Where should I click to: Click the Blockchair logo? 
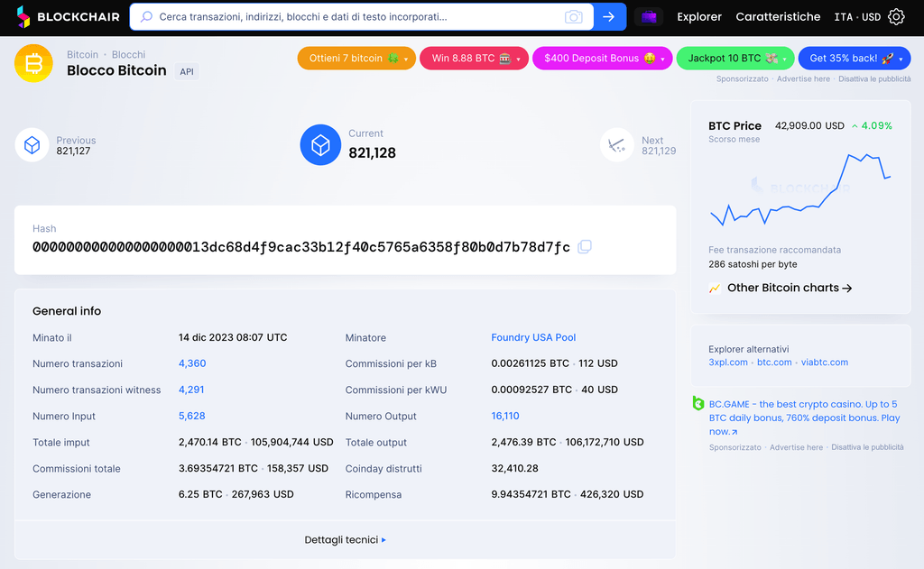coord(68,17)
